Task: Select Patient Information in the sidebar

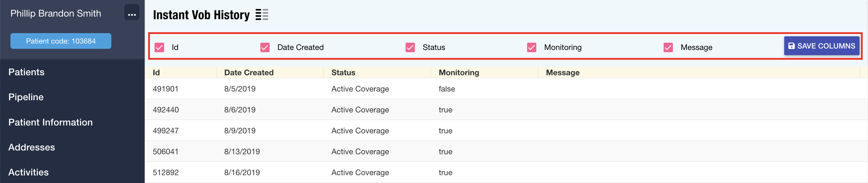Action: (x=50, y=122)
